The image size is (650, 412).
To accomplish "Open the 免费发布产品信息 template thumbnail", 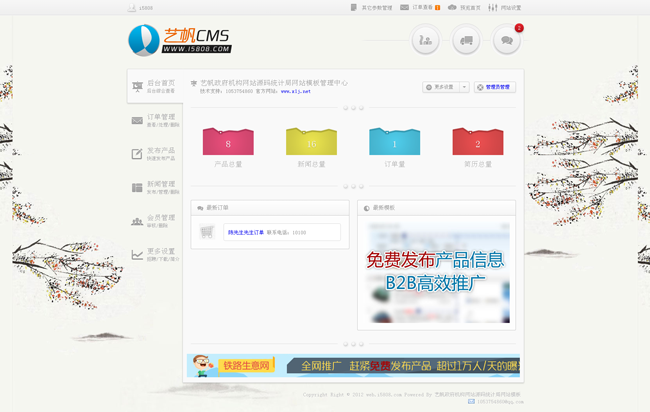I will tap(437, 272).
